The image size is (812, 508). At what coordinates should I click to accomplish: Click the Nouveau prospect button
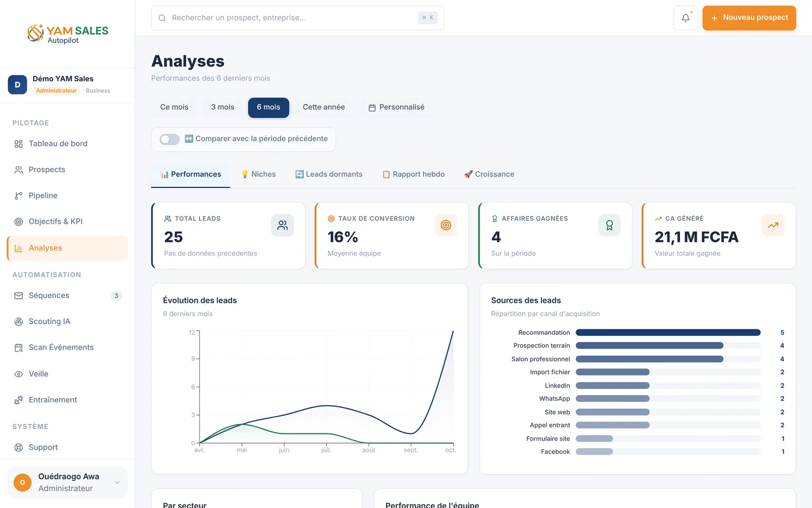[x=749, y=18]
